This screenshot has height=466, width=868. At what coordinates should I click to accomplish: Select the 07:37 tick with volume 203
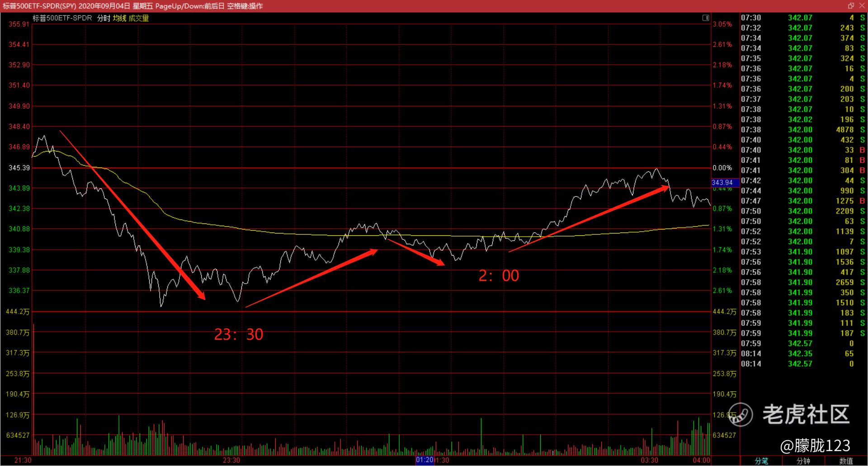click(x=803, y=99)
